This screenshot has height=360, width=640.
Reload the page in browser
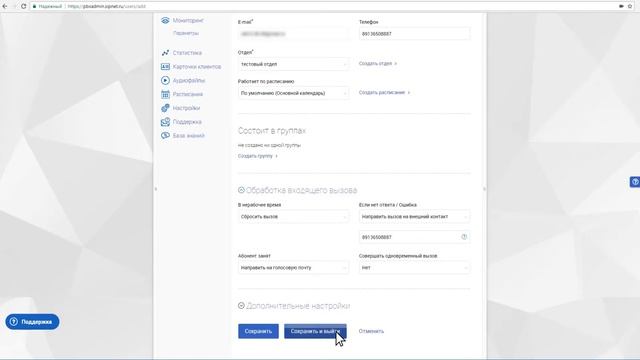[23, 6]
